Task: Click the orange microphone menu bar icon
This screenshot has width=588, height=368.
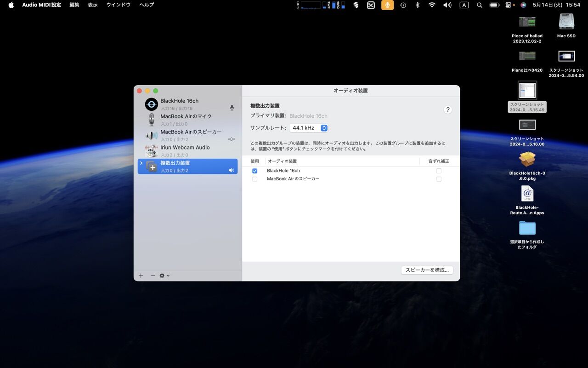Action: point(388,5)
